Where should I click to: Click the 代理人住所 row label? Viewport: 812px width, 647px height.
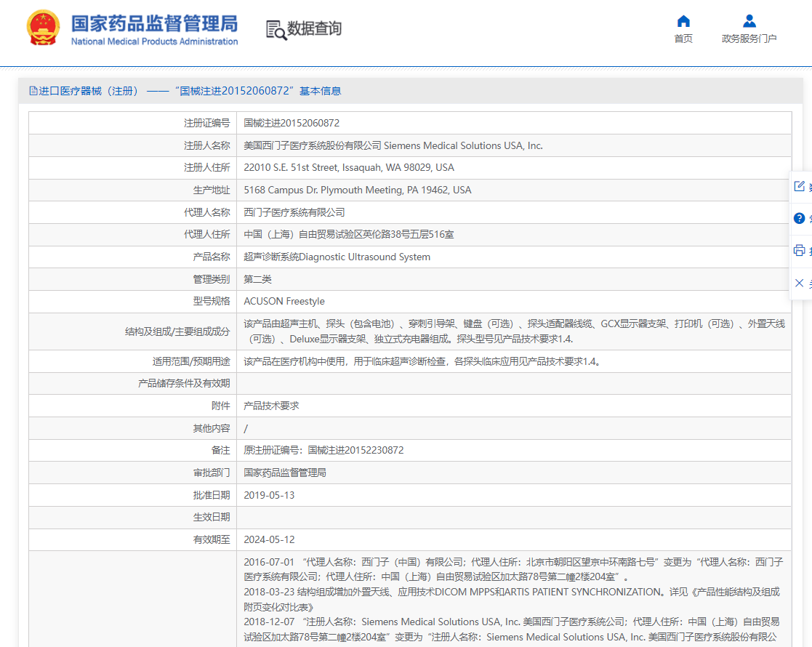206,235
